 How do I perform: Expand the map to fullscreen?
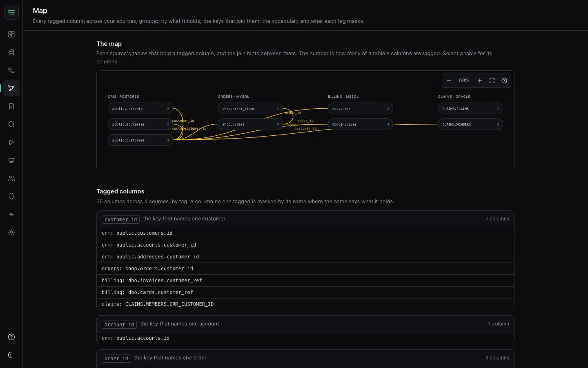point(492,81)
